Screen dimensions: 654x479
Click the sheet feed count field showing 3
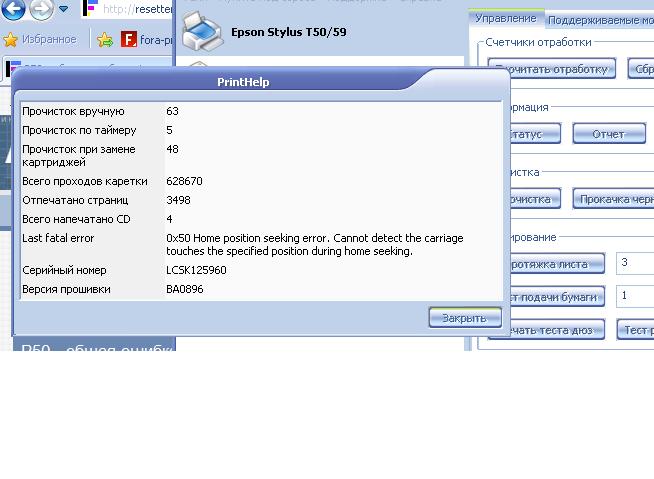click(635, 263)
